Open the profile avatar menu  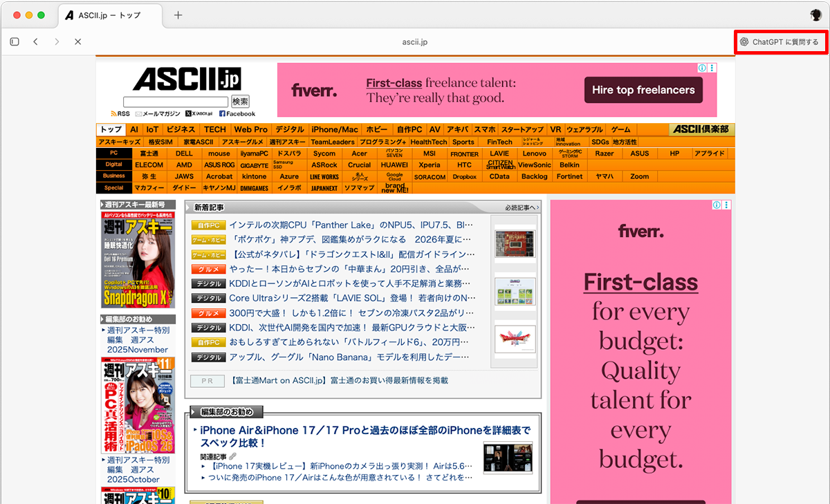point(816,15)
